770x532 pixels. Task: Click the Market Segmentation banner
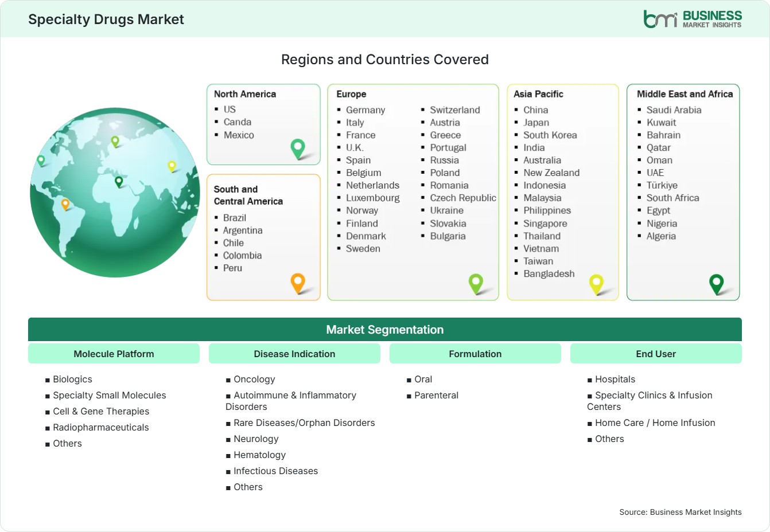pyautogui.click(x=385, y=330)
